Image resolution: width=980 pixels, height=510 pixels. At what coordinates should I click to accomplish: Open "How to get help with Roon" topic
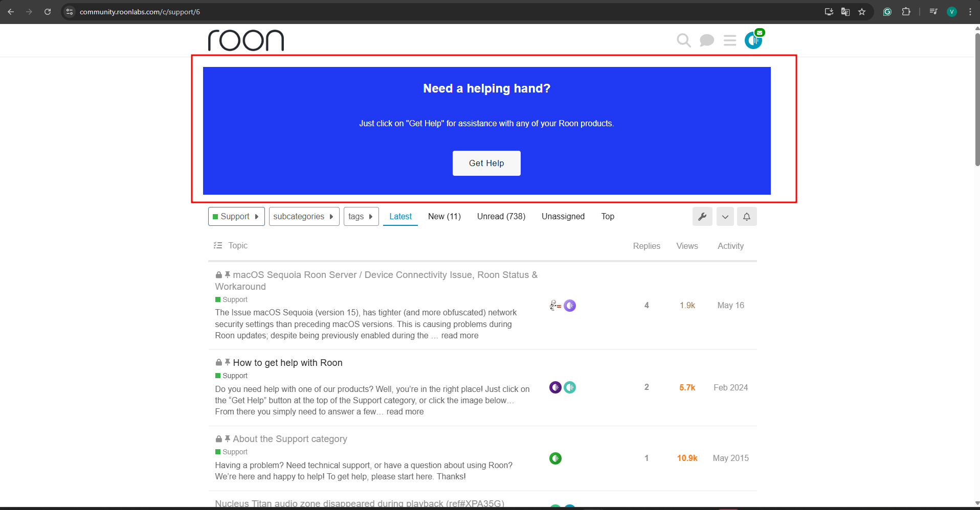pyautogui.click(x=287, y=363)
